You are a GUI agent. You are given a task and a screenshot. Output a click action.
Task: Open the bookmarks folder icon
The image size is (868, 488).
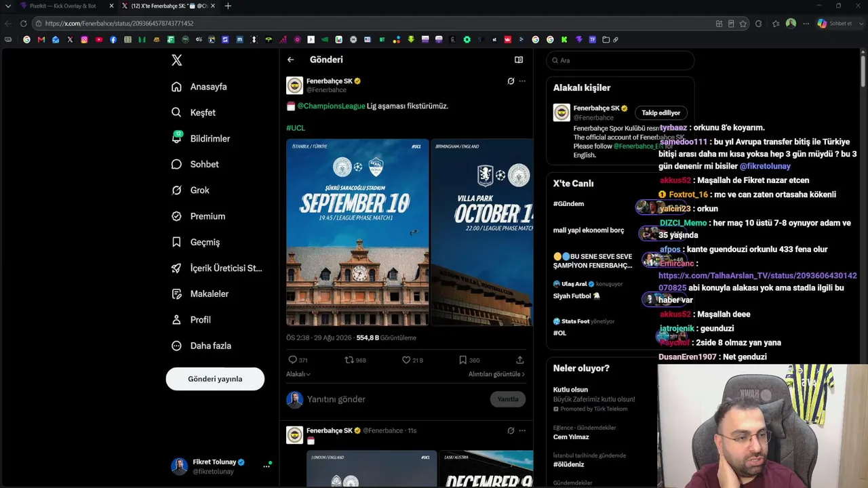(606, 40)
